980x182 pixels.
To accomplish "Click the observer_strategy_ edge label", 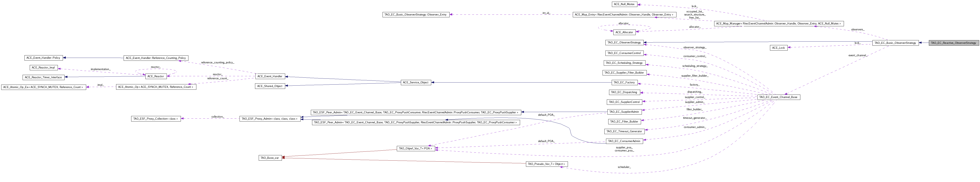I will pos(695,47).
